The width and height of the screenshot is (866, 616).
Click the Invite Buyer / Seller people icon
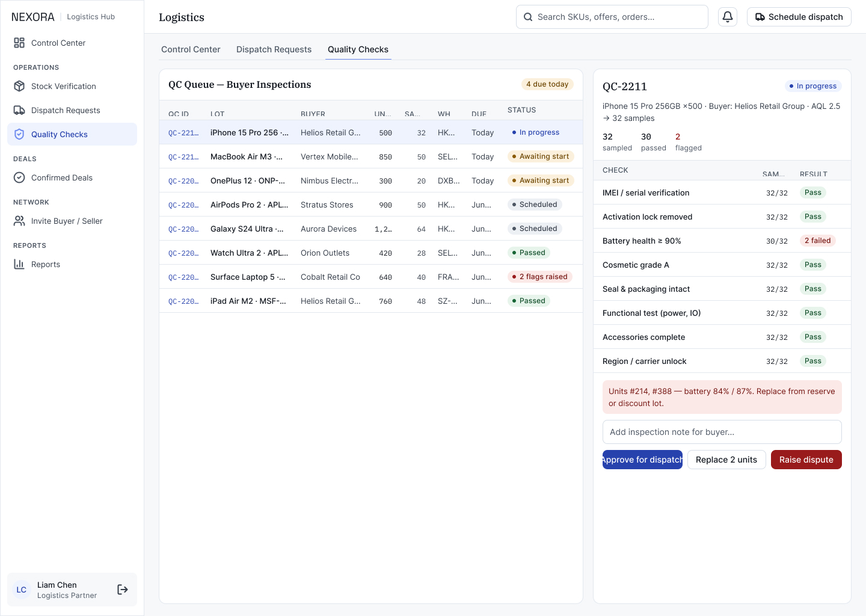click(19, 221)
